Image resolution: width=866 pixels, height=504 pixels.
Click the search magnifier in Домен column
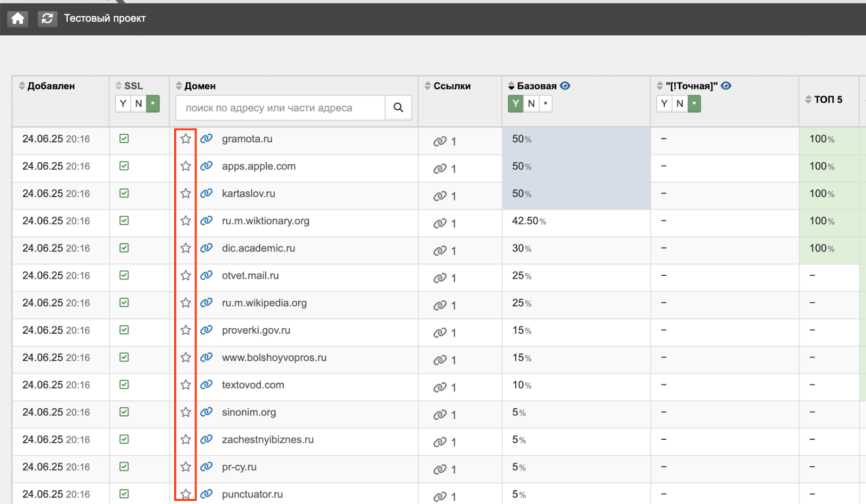pos(398,108)
